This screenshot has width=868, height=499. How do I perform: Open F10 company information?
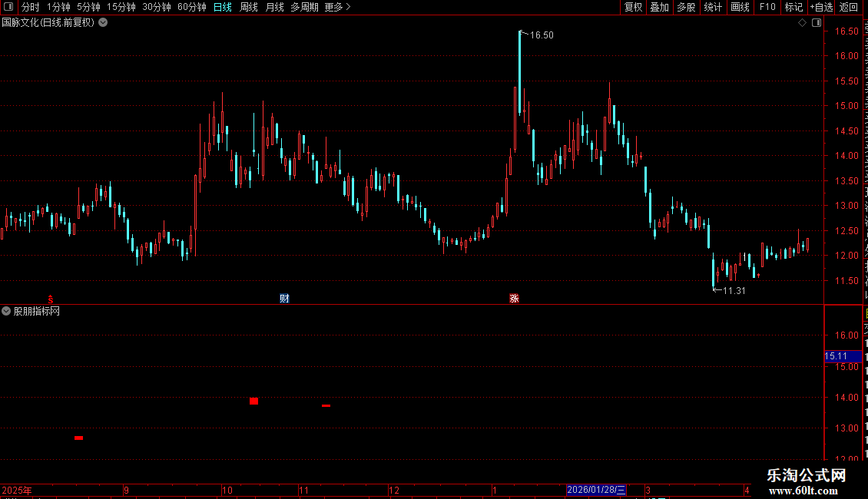767,7
